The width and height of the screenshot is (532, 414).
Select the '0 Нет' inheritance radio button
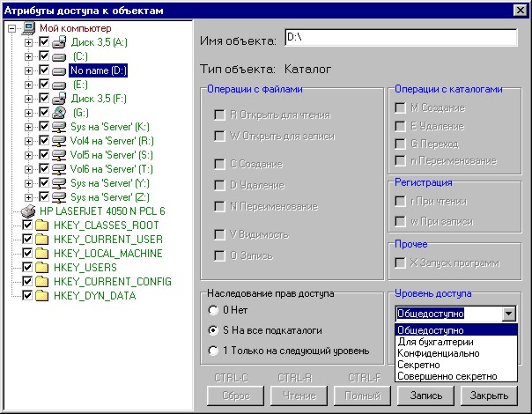[213, 310]
